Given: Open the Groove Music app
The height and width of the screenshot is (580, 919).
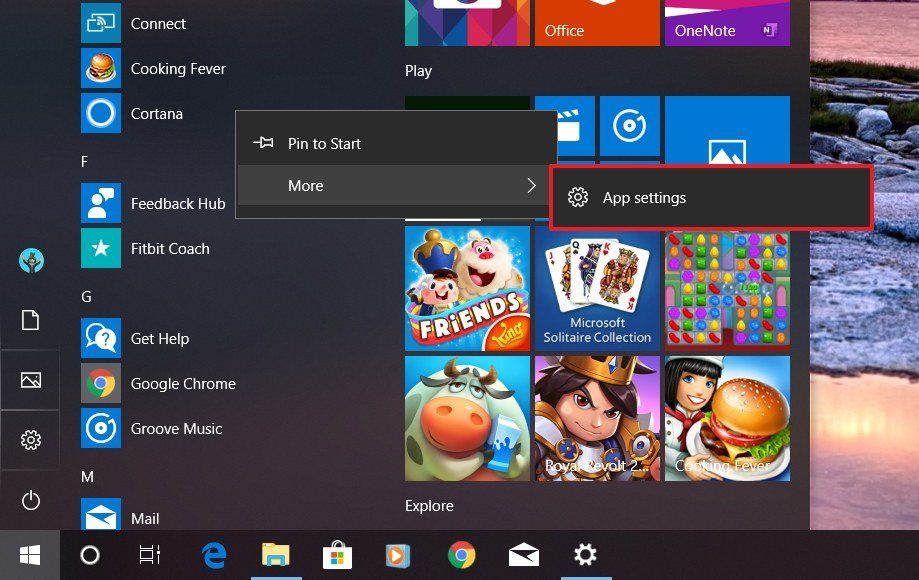Looking at the screenshot, I should tap(176, 428).
